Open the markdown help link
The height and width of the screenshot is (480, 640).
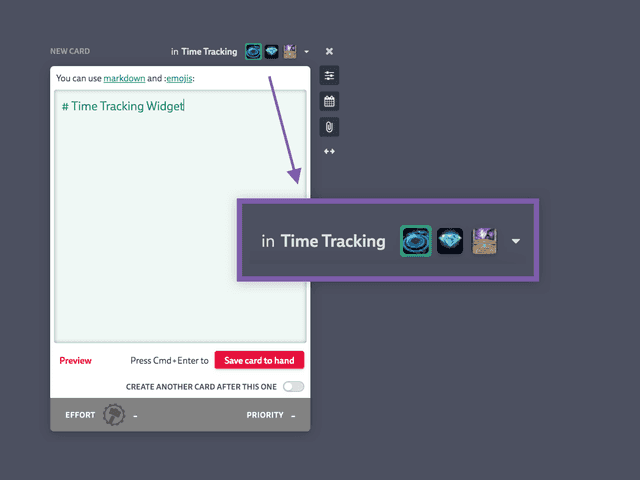point(124,78)
